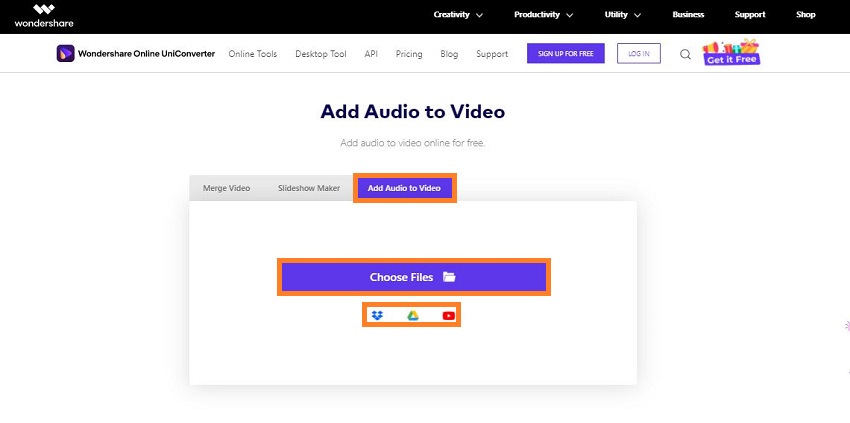This screenshot has width=850, height=423.
Task: Switch to the Merge Video tab
Action: click(x=227, y=188)
